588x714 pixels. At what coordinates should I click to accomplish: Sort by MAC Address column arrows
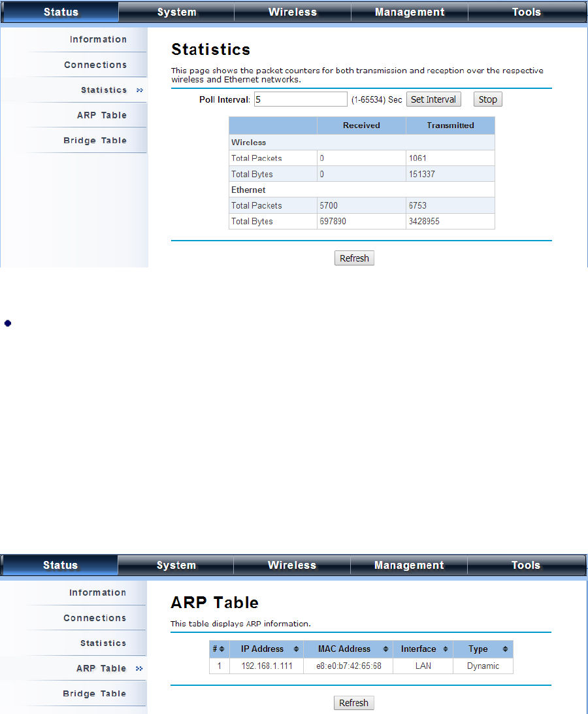pos(386,649)
